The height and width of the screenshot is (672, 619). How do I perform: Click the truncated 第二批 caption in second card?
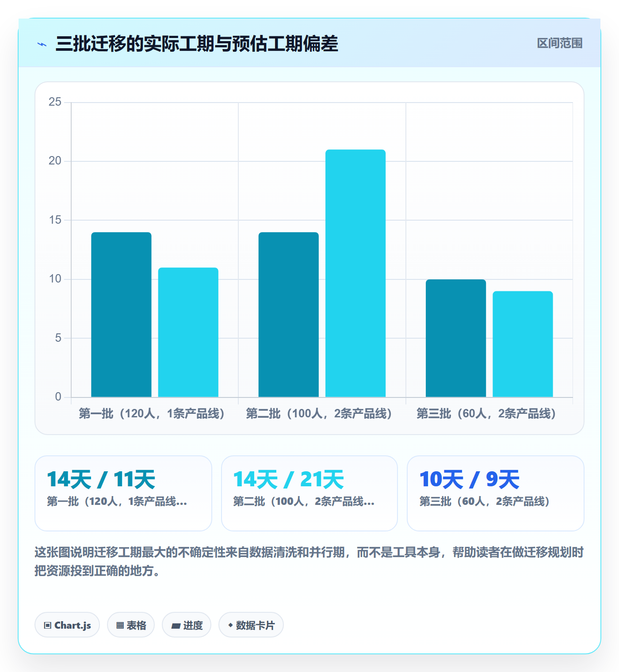tap(304, 501)
